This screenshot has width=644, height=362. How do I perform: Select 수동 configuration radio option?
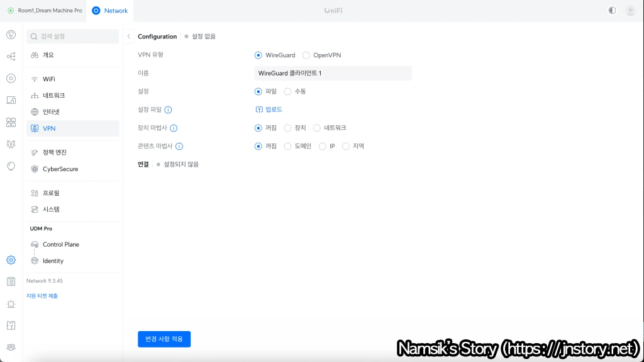tap(288, 91)
